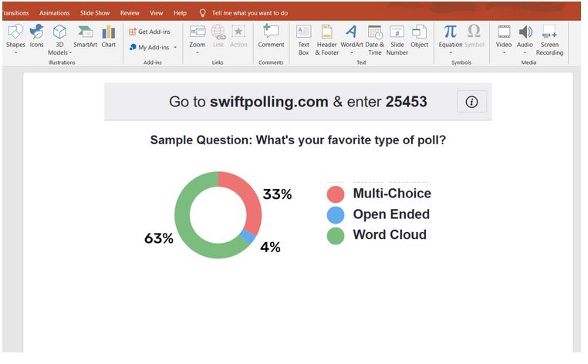Open Header & Footer
This screenshot has height=364, width=588.
click(326, 40)
